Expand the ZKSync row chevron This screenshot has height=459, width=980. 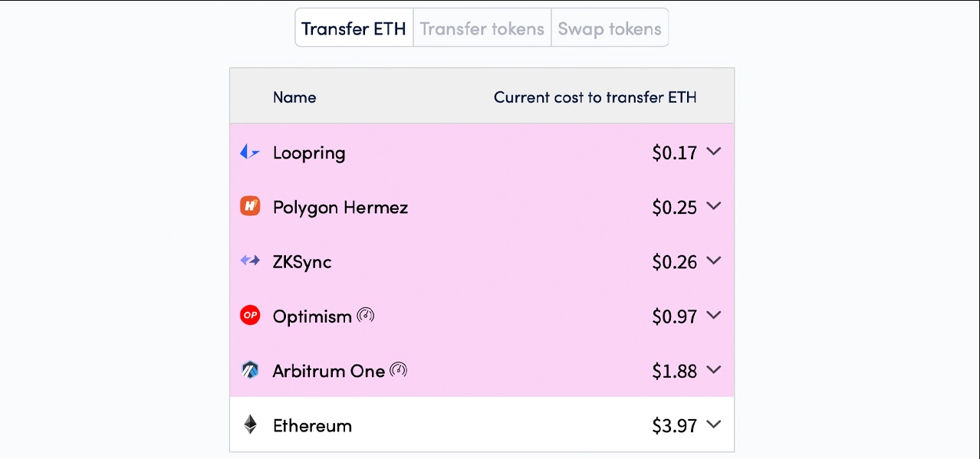pos(714,261)
